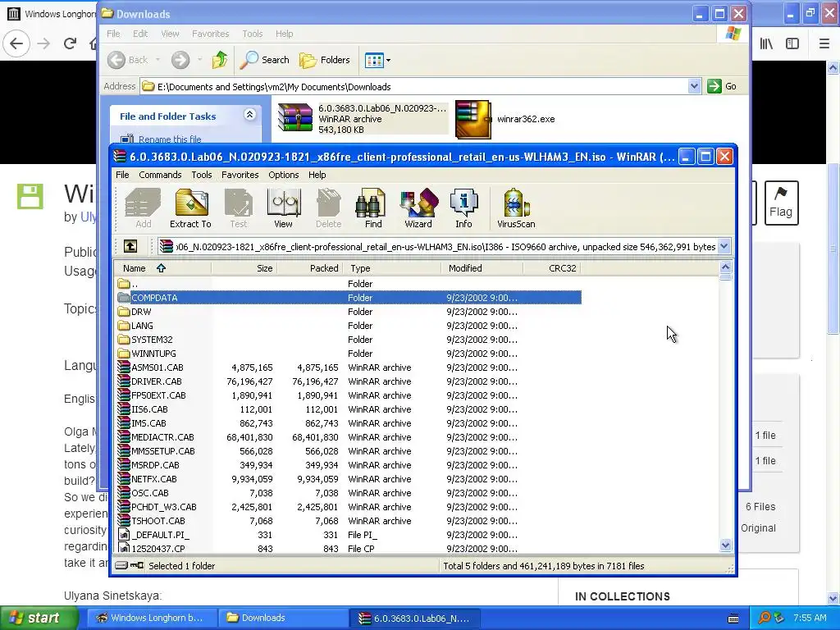Select the parent '..' folder entry
The height and width of the screenshot is (630, 840).
tap(349, 283)
